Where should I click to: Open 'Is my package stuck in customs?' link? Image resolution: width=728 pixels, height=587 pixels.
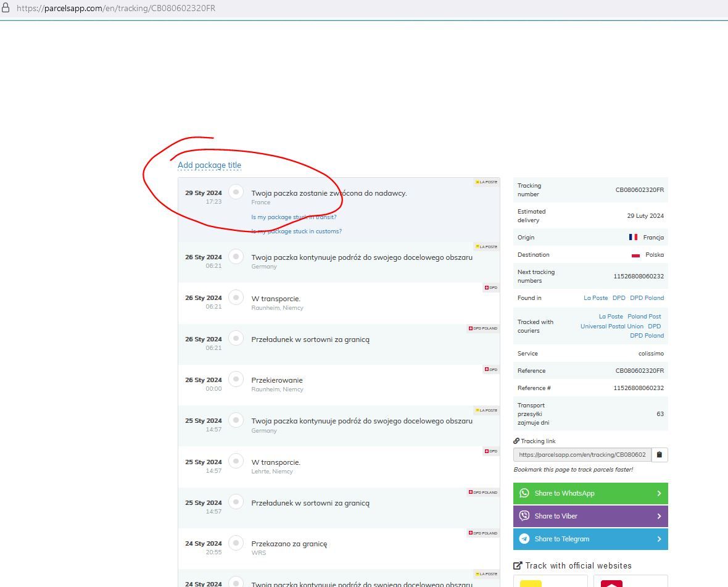[296, 231]
